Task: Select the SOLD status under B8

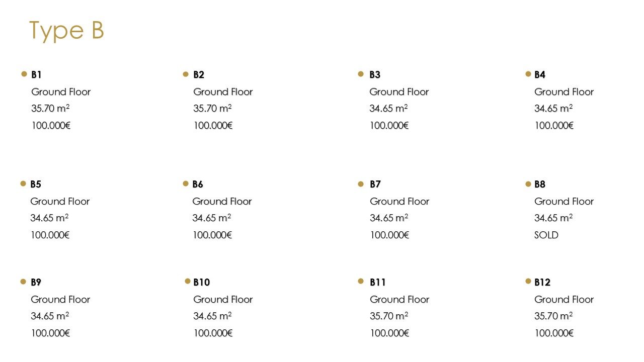Action: [x=546, y=235]
